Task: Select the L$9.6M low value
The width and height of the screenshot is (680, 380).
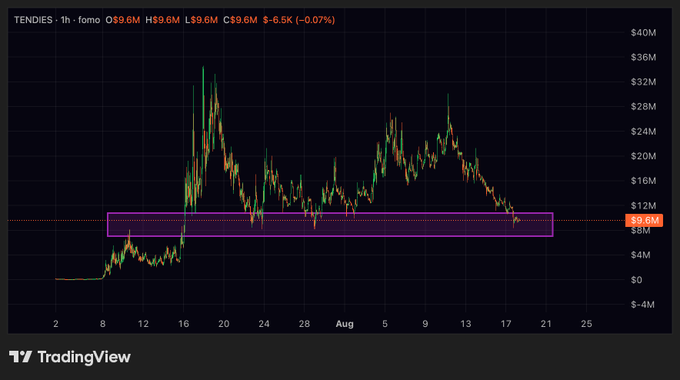Action: 201,20
